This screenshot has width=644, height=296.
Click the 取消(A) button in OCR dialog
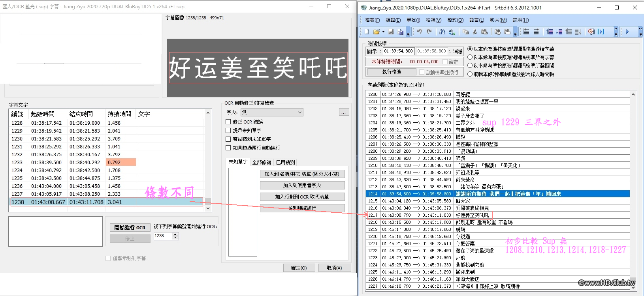[334, 268]
